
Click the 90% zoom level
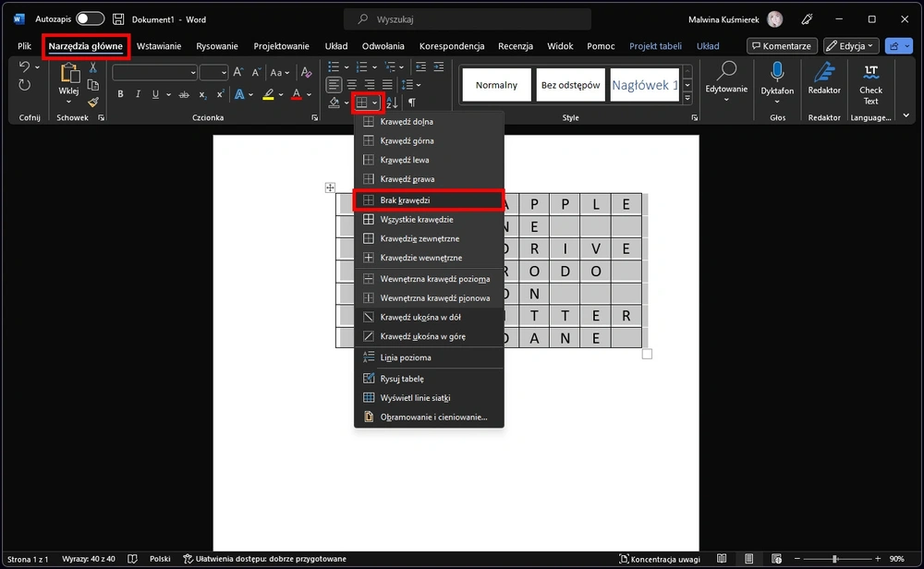click(x=897, y=559)
